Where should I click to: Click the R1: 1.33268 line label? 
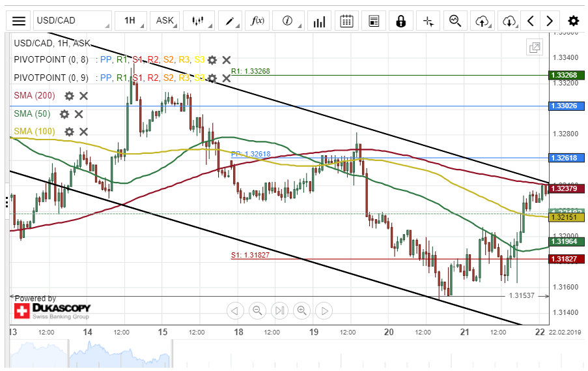pos(251,71)
